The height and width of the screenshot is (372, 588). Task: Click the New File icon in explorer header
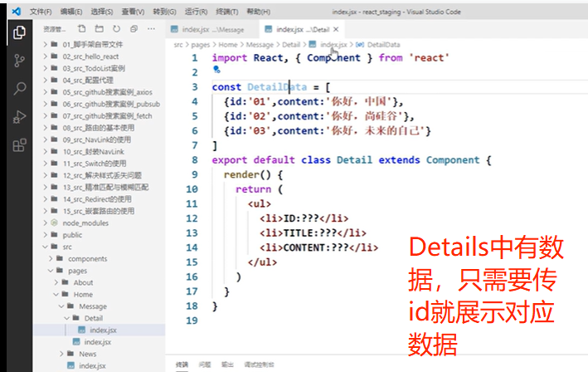click(81, 29)
